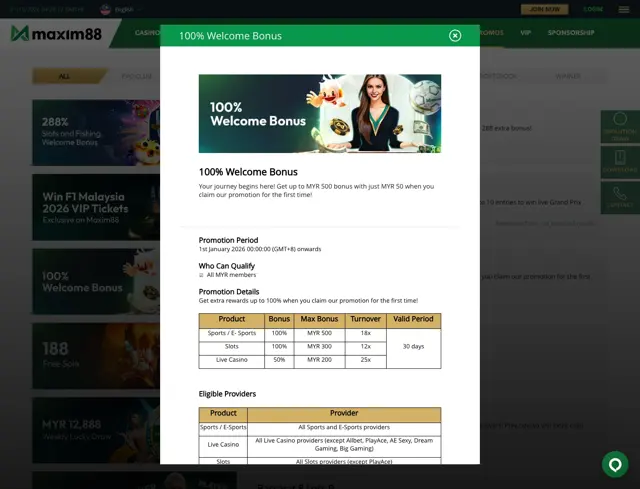This screenshot has height=489, width=640.
Task: Open the Download side panel button
Action: (x=620, y=162)
